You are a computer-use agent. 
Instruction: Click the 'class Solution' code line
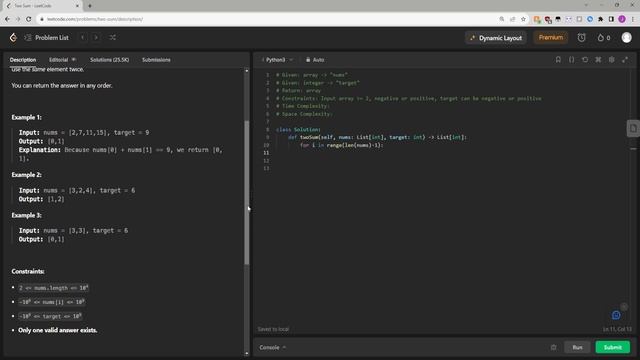[298, 129]
